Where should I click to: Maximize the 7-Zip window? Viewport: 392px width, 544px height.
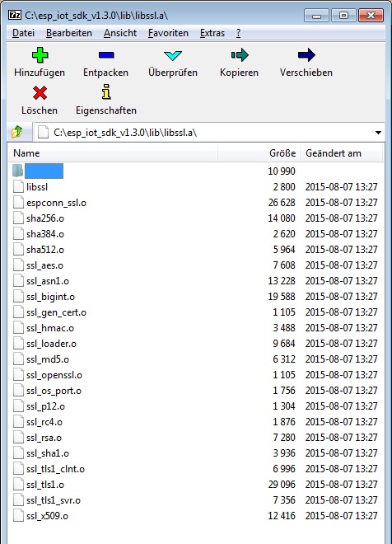tap(343, 16)
